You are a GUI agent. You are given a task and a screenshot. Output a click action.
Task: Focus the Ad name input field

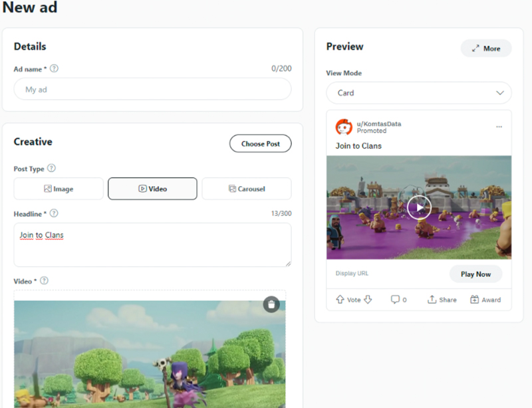152,89
